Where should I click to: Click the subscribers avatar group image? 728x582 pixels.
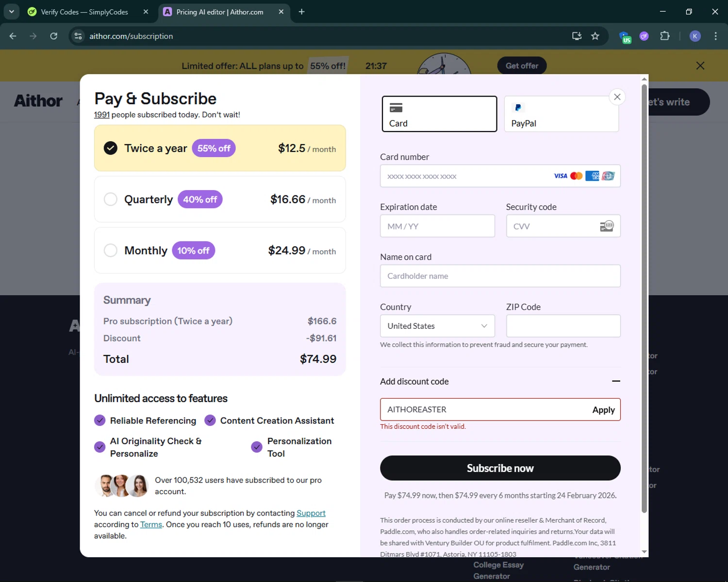122,485
